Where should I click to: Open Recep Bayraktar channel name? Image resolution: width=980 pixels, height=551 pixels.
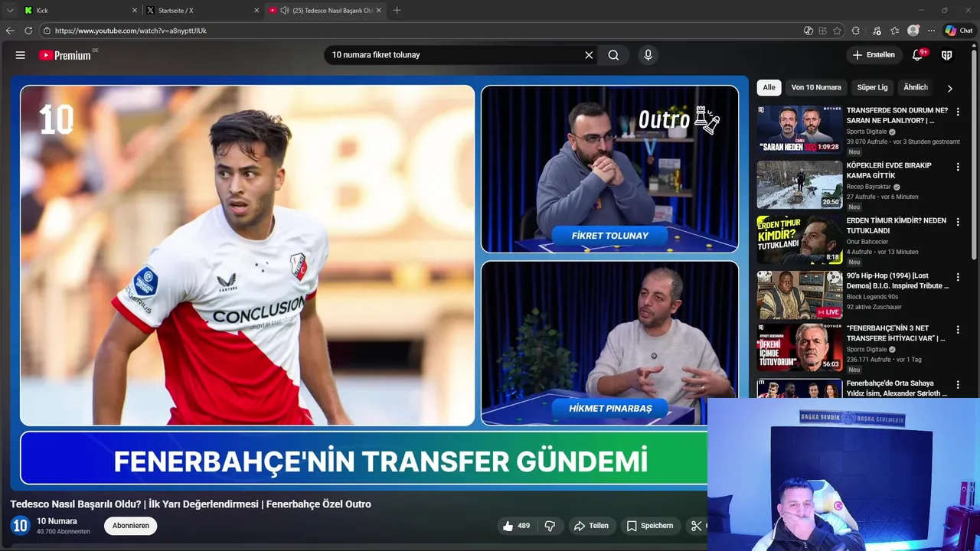(868, 187)
